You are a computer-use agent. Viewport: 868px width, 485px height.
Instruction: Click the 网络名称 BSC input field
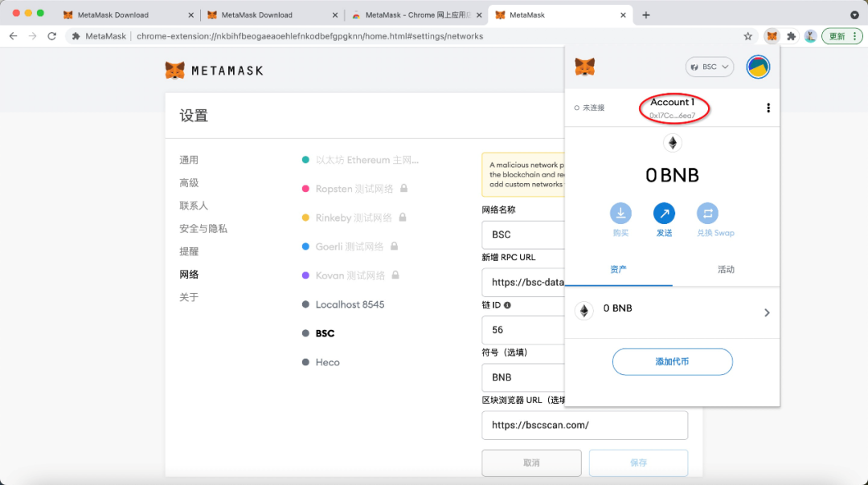pyautogui.click(x=523, y=234)
